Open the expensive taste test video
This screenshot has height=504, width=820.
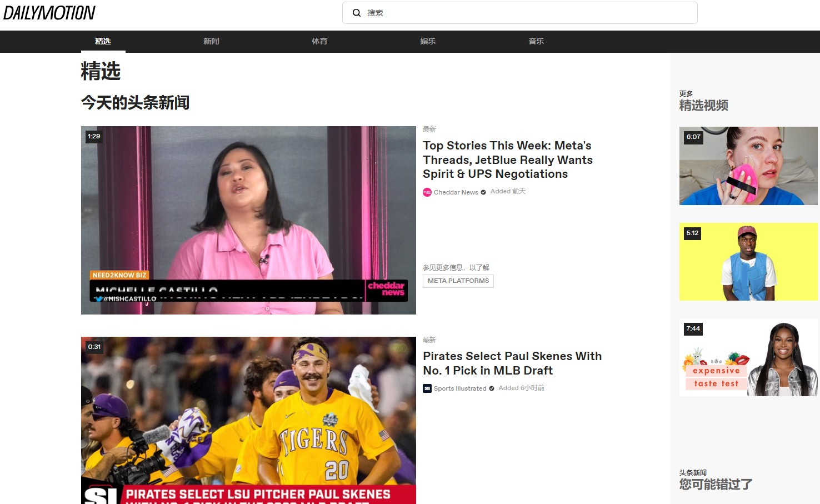(x=748, y=357)
